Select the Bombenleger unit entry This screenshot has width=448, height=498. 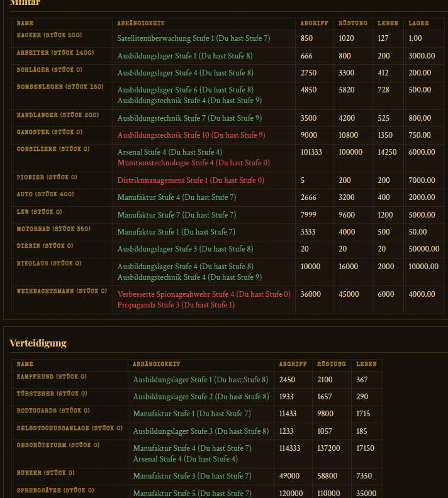coord(60,87)
